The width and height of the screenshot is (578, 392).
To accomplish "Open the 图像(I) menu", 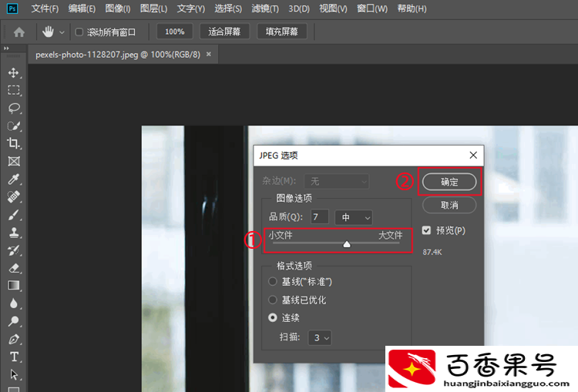I will [118, 8].
